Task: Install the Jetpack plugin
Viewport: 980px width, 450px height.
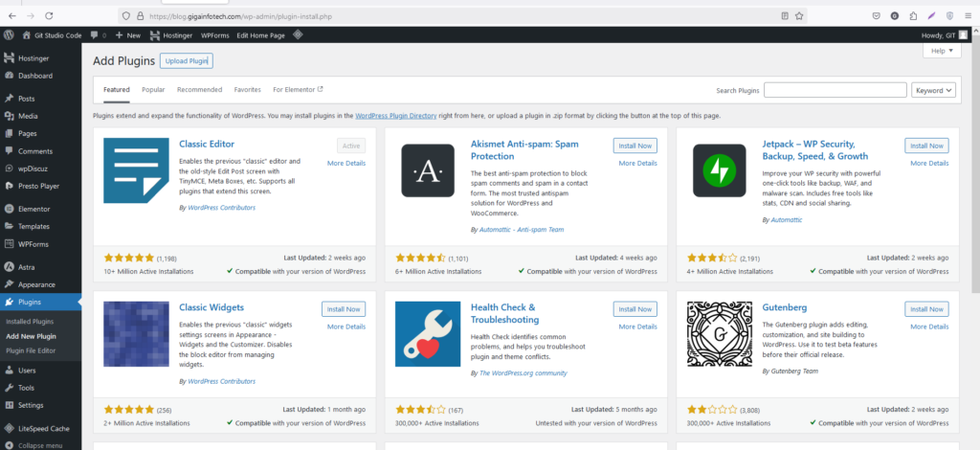Action: 926,146
